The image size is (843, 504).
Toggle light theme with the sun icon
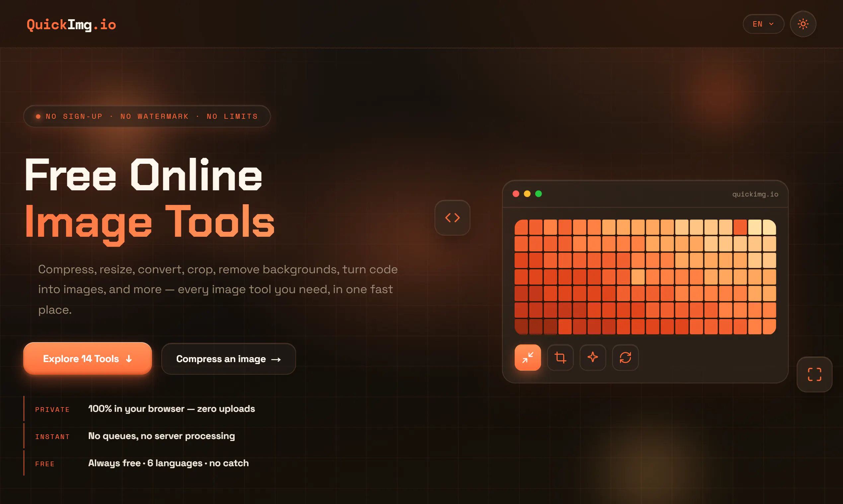[x=803, y=24]
